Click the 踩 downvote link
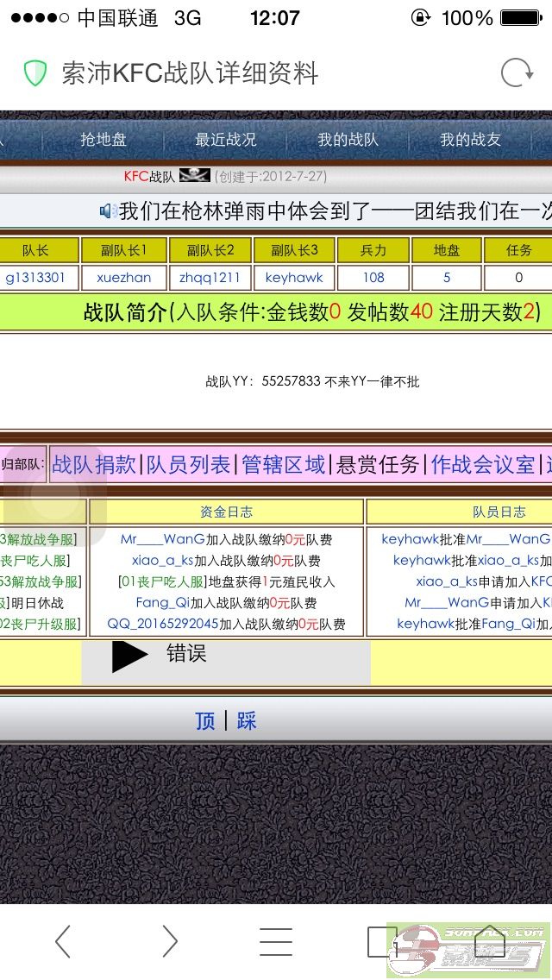 (x=247, y=720)
